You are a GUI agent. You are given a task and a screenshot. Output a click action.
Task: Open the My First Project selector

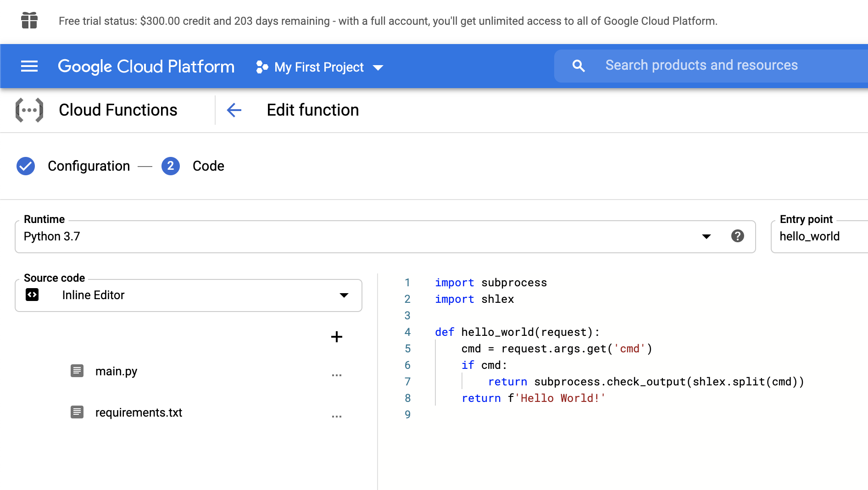[x=320, y=67]
